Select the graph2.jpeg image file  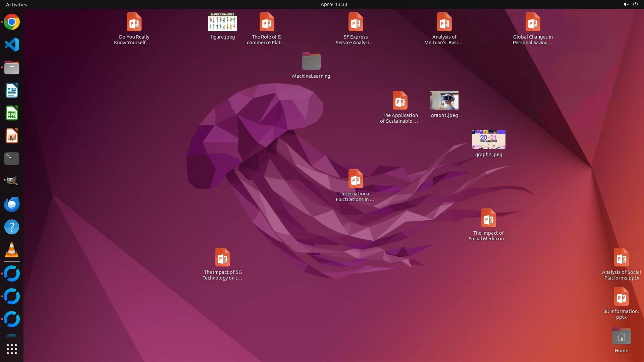(x=488, y=139)
